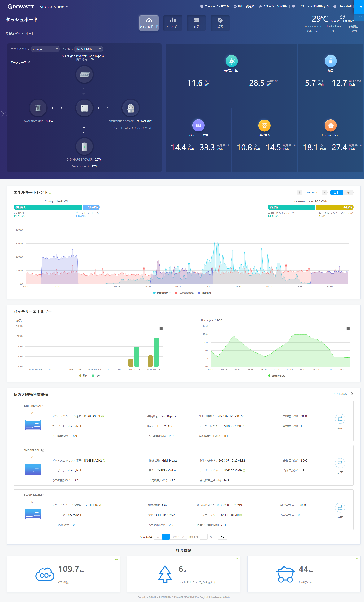Click the page number jump input field
Screen dimensions: 364x602
pyautogui.click(x=204, y=537)
